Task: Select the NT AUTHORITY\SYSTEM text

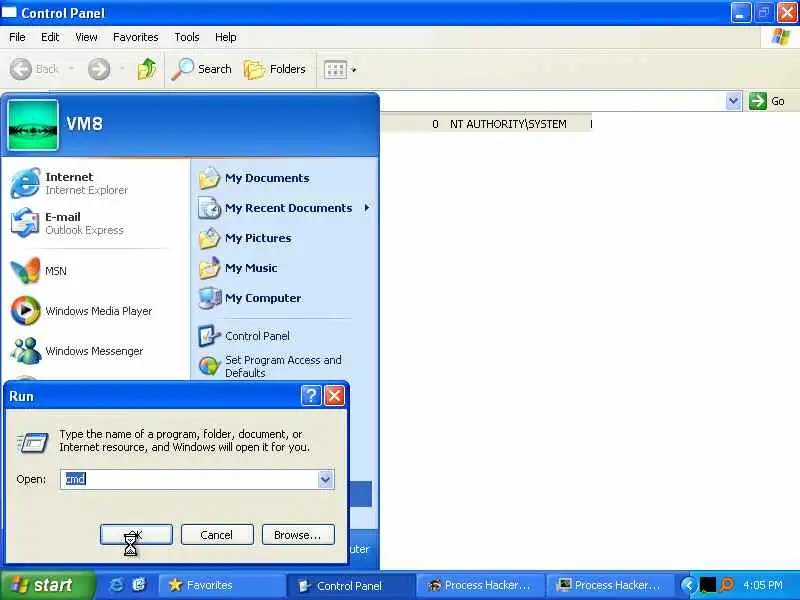Action: pos(508,124)
